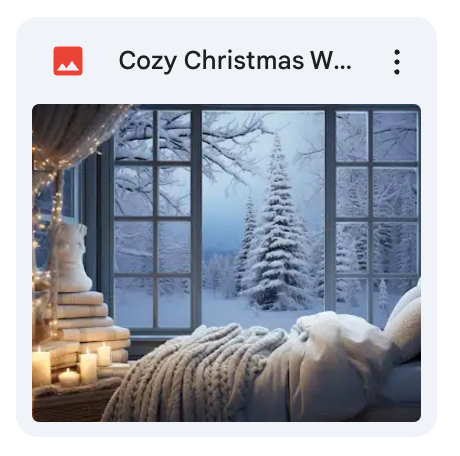Click the snowy window thumbnail image
460x456 pixels.
226,263
